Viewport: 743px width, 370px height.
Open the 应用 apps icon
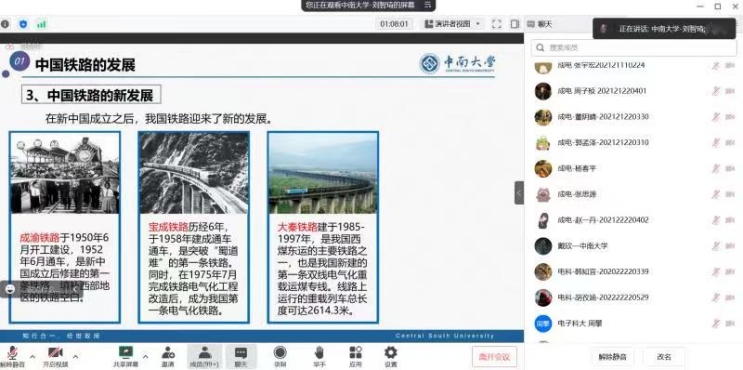point(355,356)
